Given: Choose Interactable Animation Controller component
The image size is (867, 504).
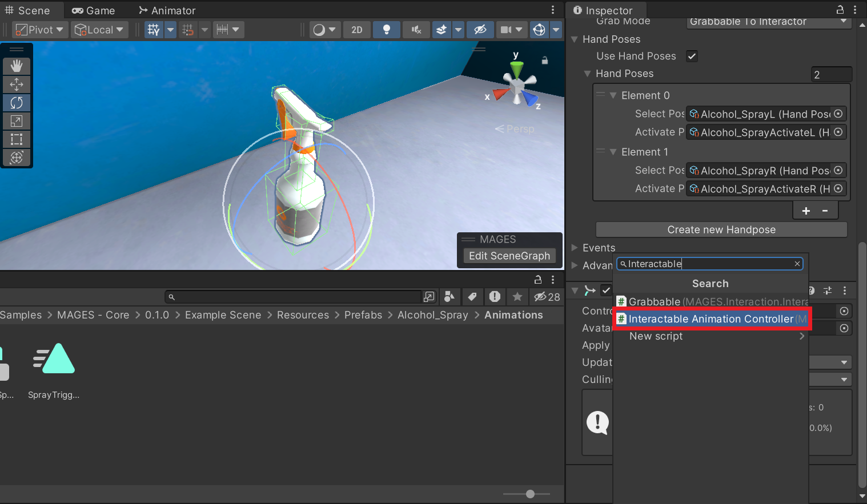Looking at the screenshot, I should 712,319.
